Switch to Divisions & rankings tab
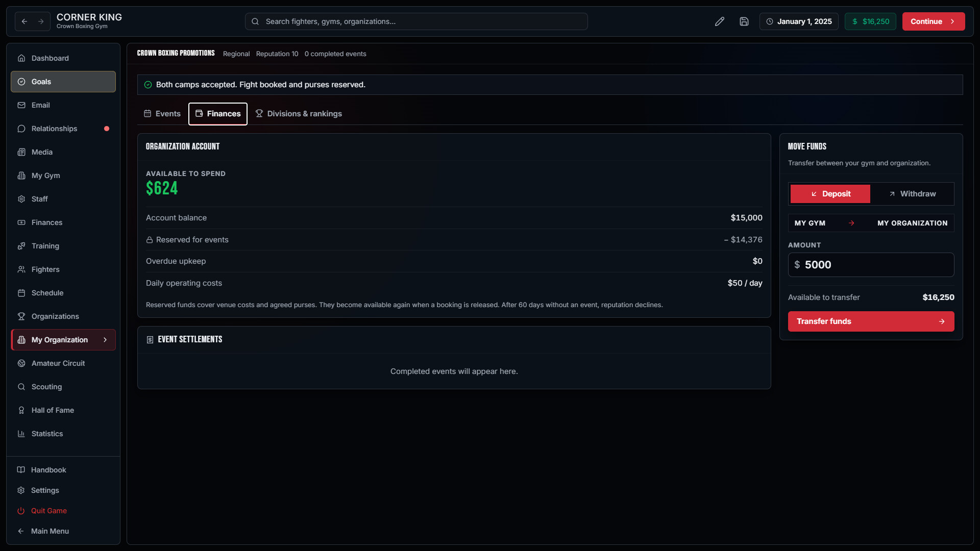 [x=299, y=114]
